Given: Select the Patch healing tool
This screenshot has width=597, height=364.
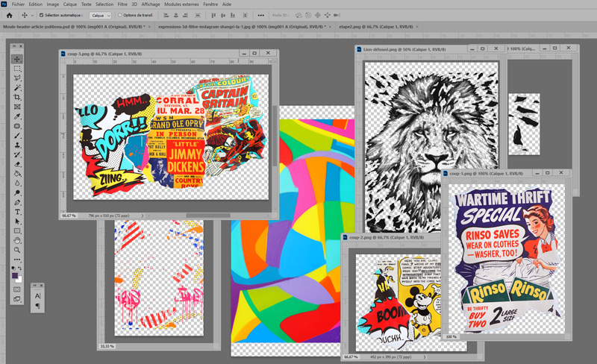Looking at the screenshot, I should 17,126.
